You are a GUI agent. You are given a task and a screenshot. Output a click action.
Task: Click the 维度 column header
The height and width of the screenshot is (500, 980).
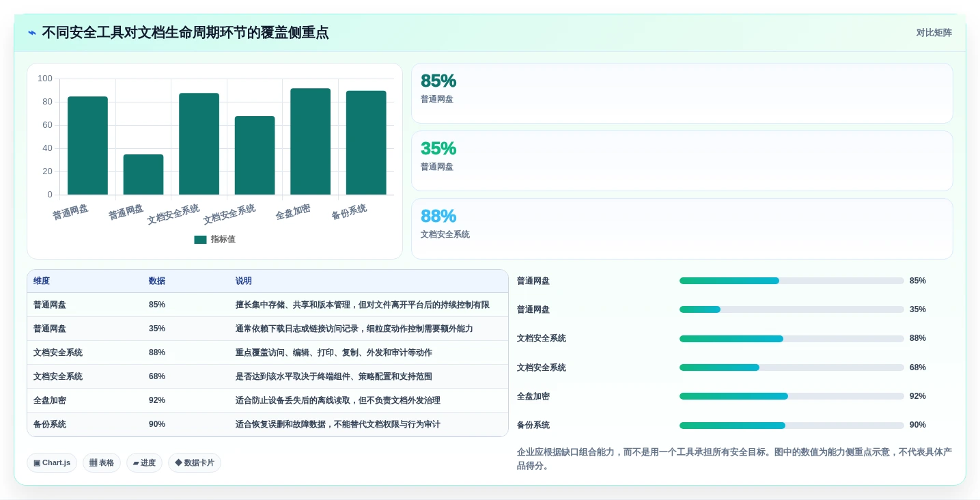tap(42, 281)
